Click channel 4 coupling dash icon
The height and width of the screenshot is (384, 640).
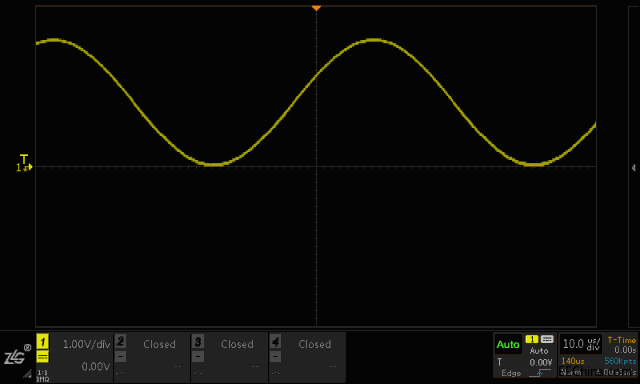(x=276, y=357)
